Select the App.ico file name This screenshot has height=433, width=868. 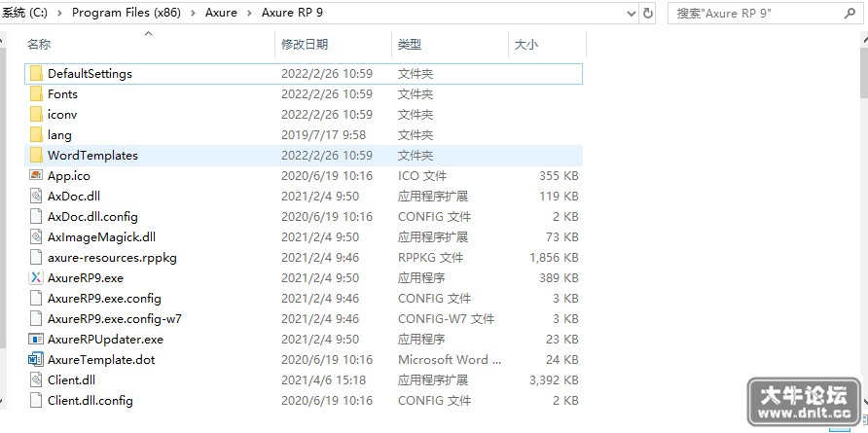(69, 176)
